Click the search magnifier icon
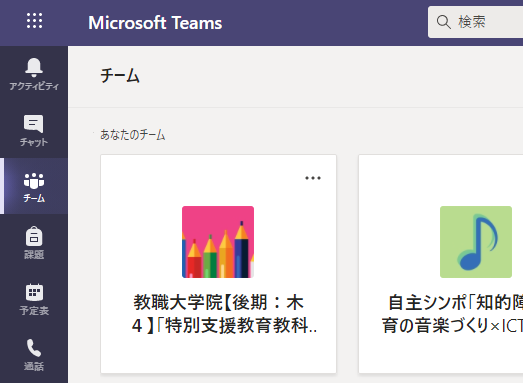 click(444, 22)
